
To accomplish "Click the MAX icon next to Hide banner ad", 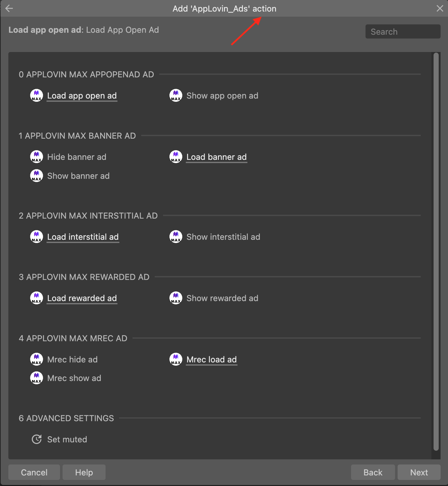I will coord(37,157).
